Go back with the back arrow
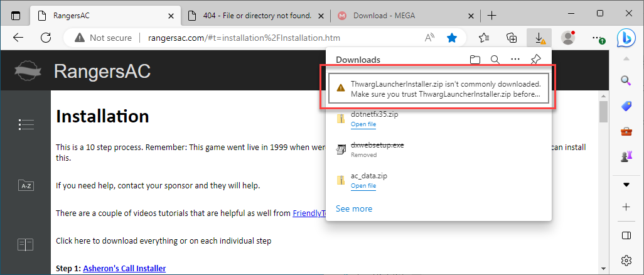Image resolution: width=644 pixels, height=275 pixels. [18, 38]
